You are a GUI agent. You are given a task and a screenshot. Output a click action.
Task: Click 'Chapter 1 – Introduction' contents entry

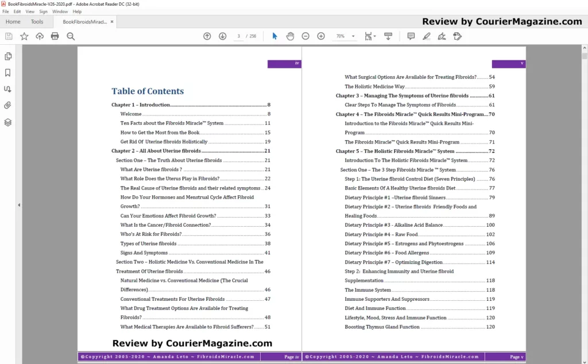click(x=191, y=105)
